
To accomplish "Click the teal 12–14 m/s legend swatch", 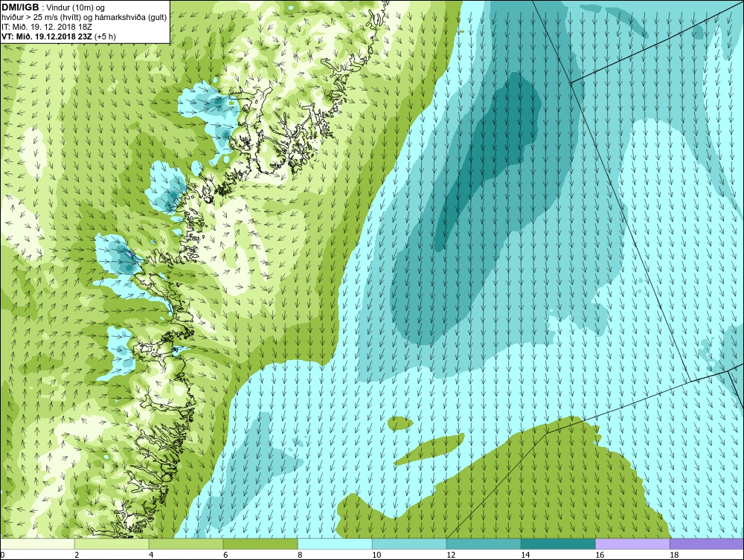I will [484, 544].
